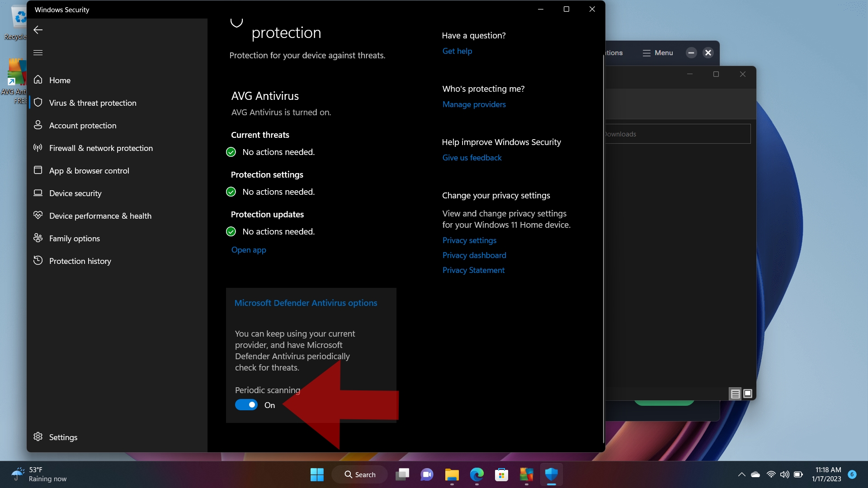
Task: Open Microsoft Defender Antivirus options expander
Action: (306, 303)
